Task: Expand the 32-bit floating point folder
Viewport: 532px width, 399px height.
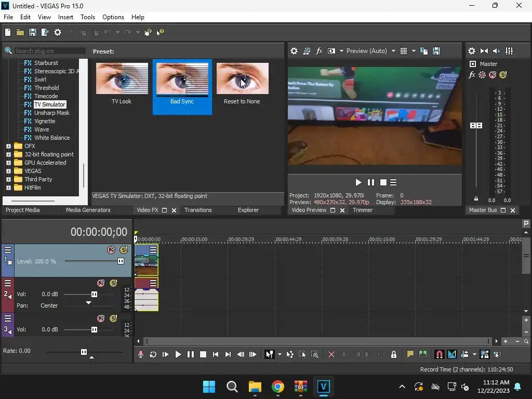Action: click(x=8, y=154)
